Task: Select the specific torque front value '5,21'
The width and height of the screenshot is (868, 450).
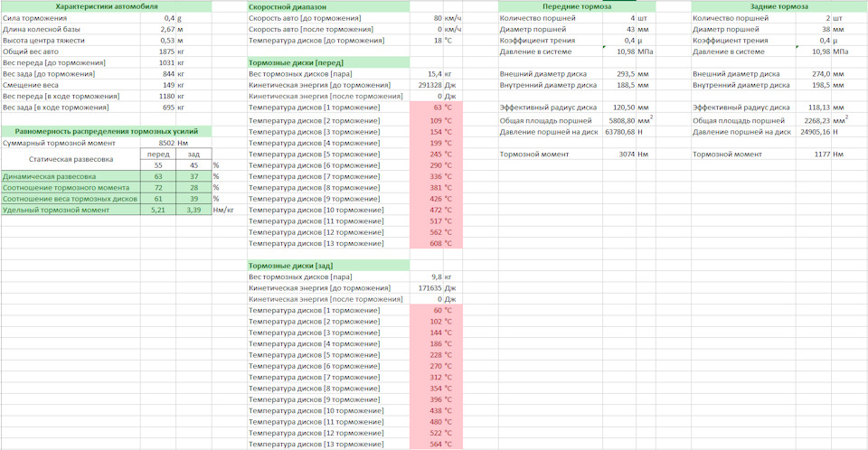Action: pos(157,210)
